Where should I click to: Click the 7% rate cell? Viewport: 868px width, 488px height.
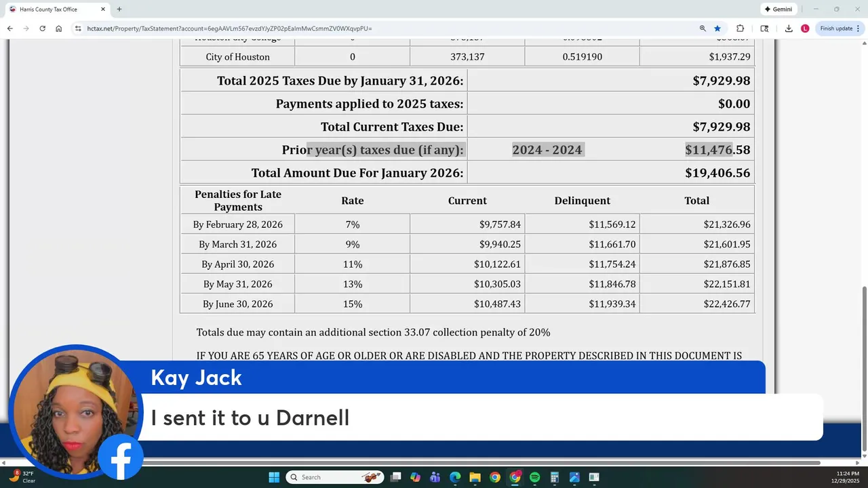[352, 224]
